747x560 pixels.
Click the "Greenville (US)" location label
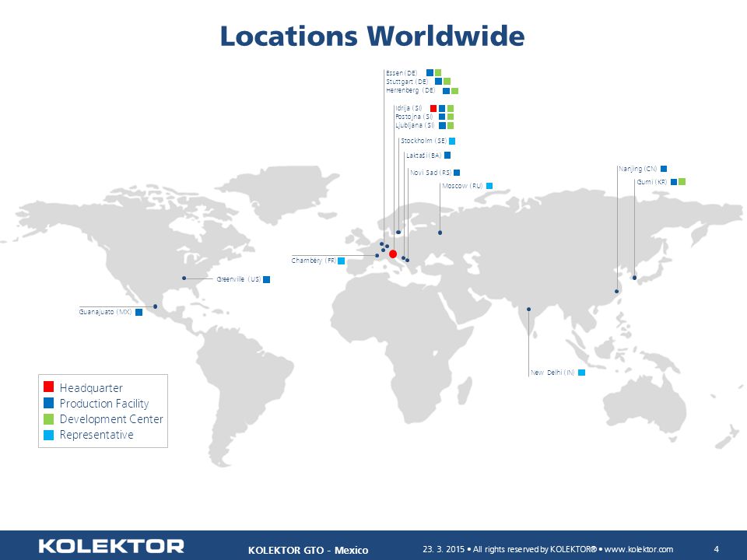(239, 279)
